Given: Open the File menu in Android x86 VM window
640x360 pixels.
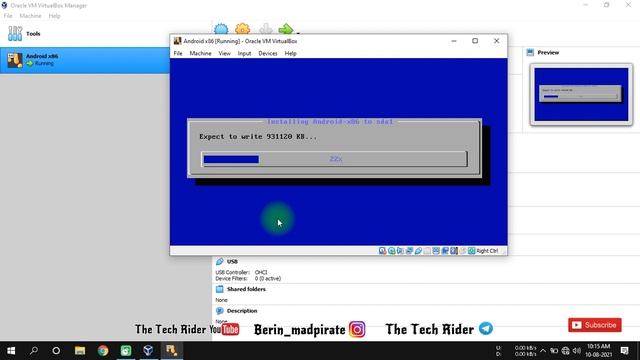Looking at the screenshot, I should coord(178,53).
